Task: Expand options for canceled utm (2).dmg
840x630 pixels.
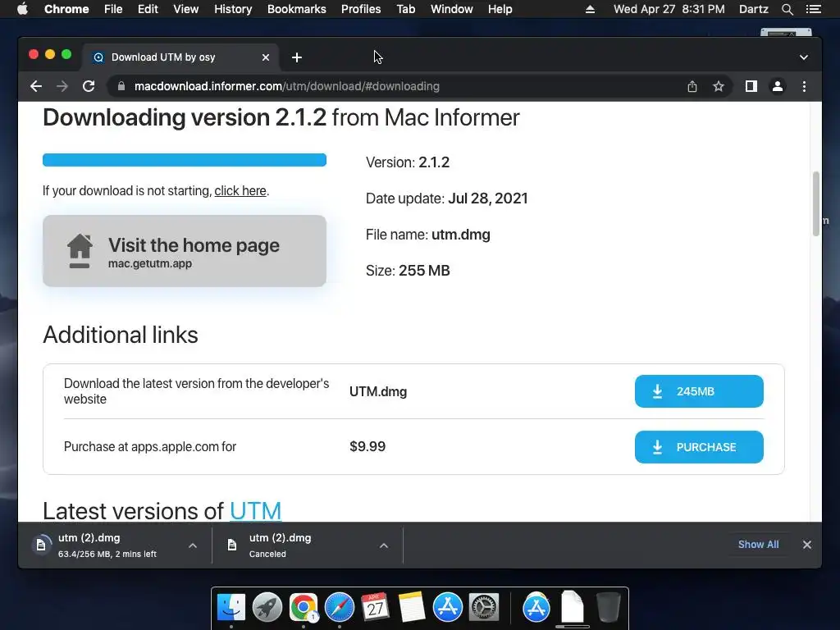Action: click(384, 546)
